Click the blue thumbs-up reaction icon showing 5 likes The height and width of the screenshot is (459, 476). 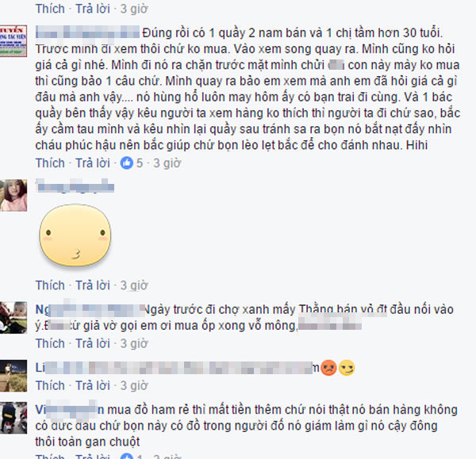[127, 163]
